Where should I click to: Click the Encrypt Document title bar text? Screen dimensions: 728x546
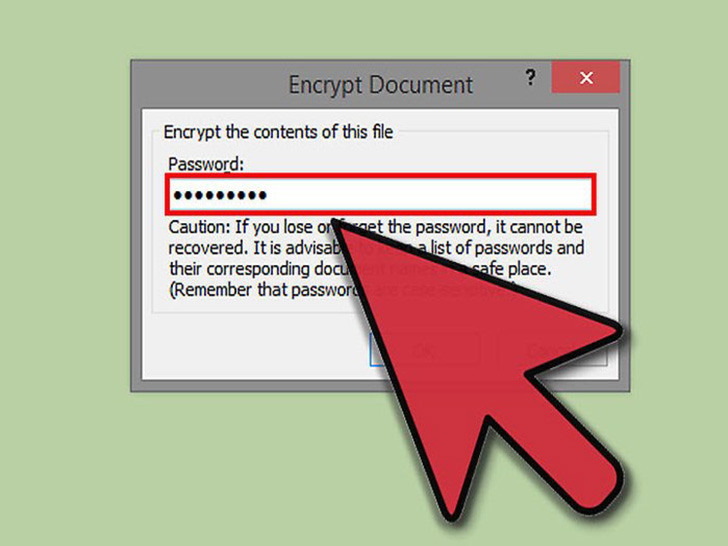pos(380,84)
